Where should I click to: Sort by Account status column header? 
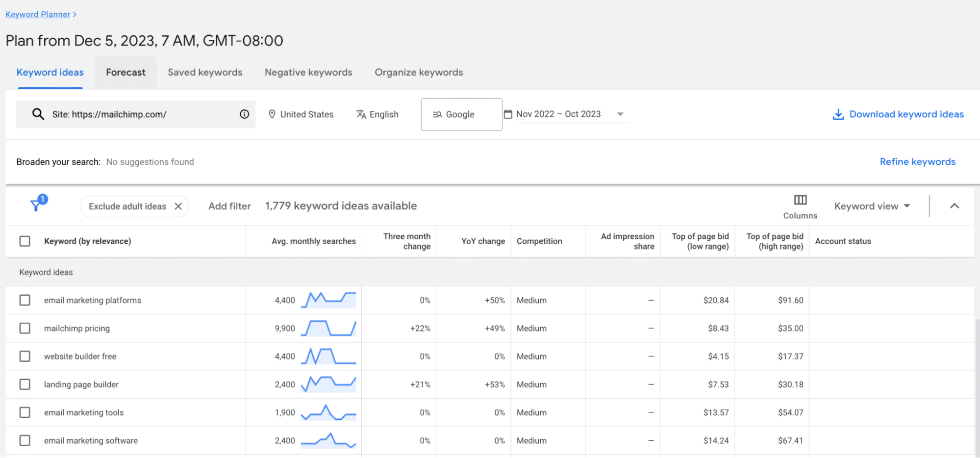[843, 241]
